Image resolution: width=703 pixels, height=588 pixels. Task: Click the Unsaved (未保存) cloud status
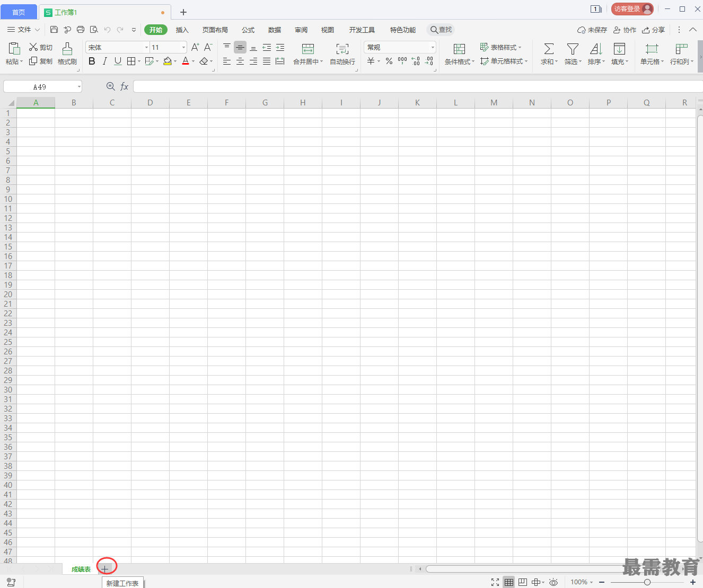tap(592, 30)
